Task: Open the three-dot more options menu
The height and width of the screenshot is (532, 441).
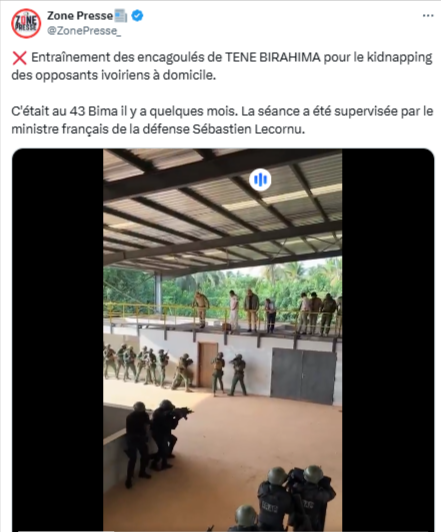Action: 428,16
